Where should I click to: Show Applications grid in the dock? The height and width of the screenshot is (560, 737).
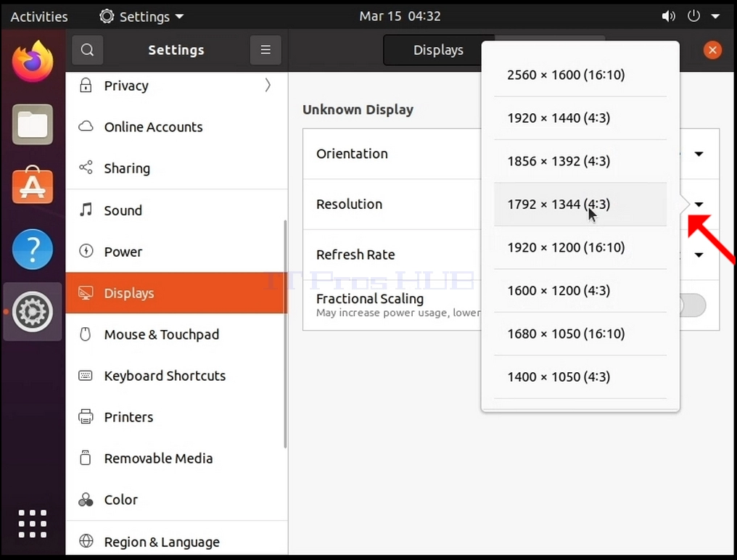(33, 523)
